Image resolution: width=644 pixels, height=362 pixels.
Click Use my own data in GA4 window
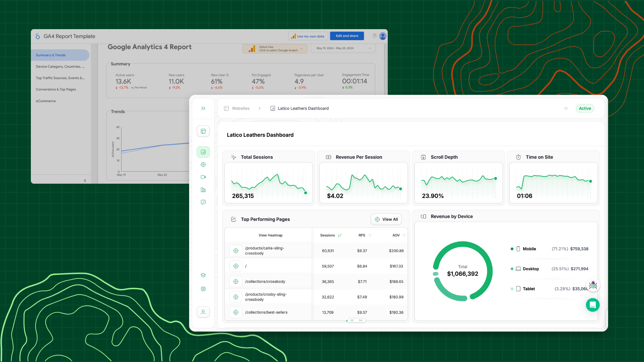pos(308,36)
